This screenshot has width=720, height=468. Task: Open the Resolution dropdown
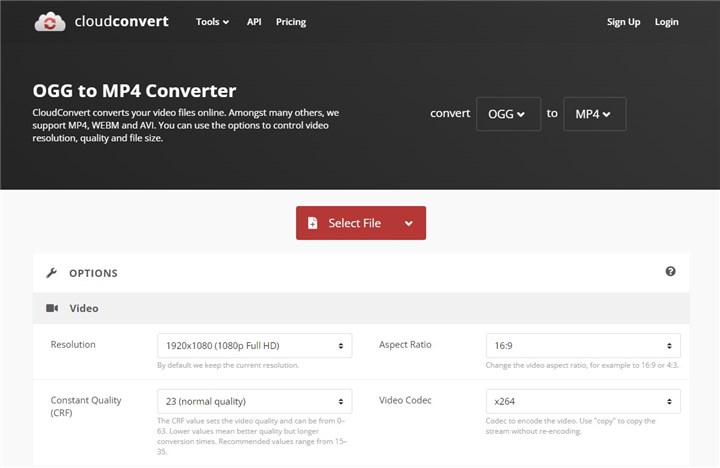(254, 345)
